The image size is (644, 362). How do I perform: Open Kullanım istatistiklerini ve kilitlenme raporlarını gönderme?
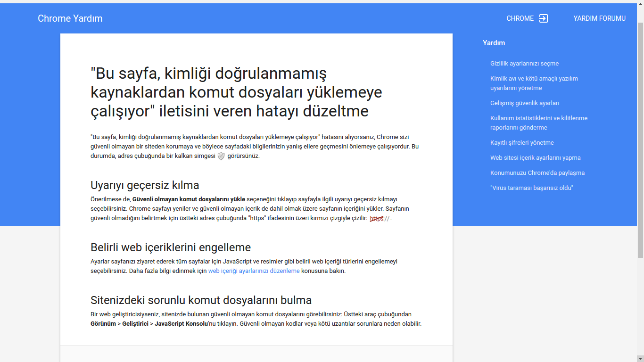[538, 123]
